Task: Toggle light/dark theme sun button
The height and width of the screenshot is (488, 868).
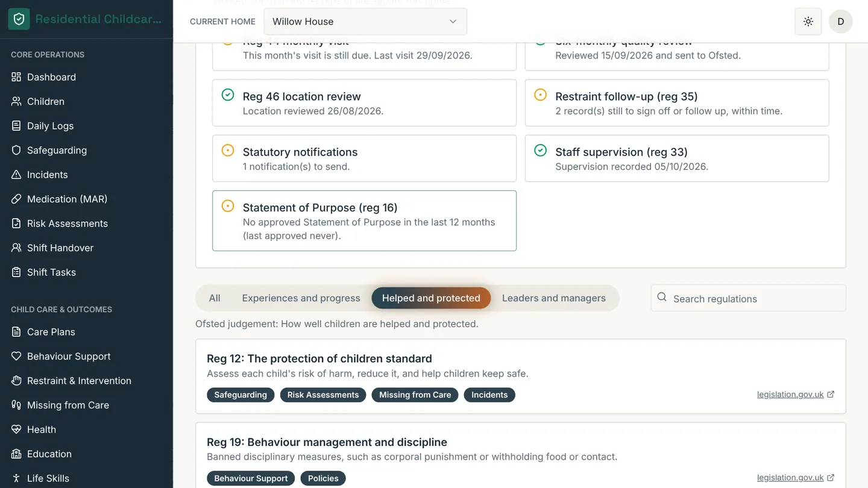Action: click(808, 22)
